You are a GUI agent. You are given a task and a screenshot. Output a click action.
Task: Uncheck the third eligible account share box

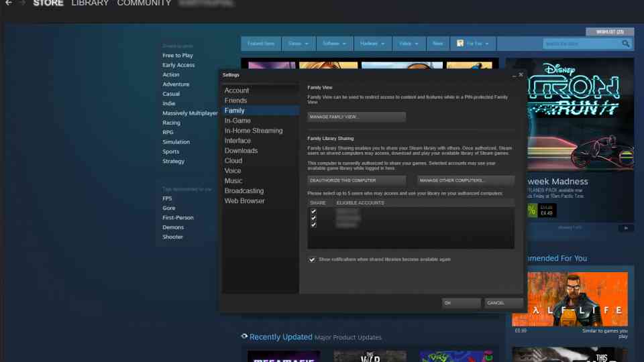(313, 225)
